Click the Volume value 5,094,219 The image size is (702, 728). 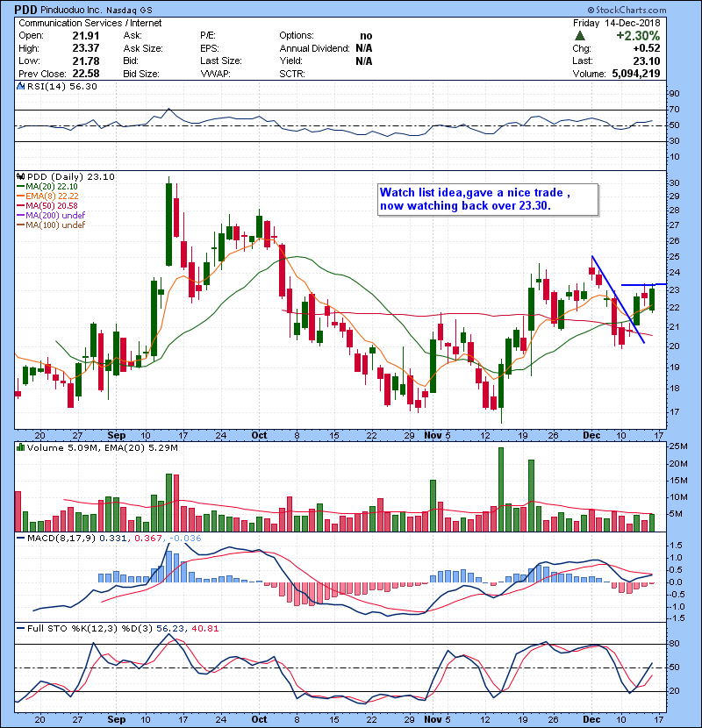pos(636,74)
